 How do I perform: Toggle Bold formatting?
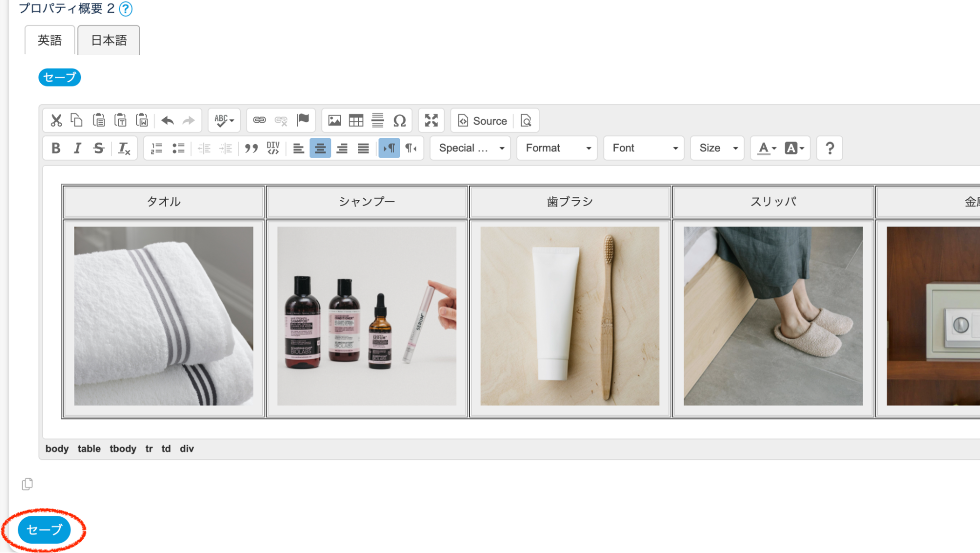tap(56, 148)
